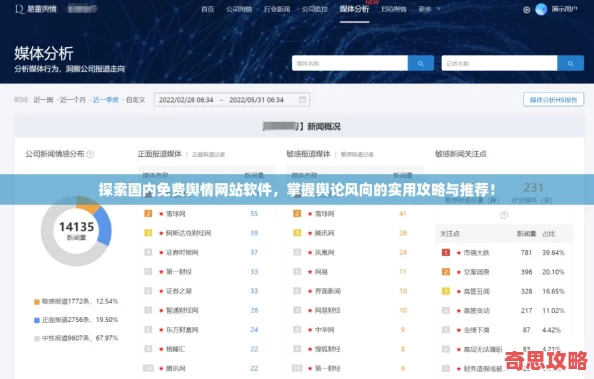Click red star beside 证券之星
The width and height of the screenshot is (594, 379).
161,291
